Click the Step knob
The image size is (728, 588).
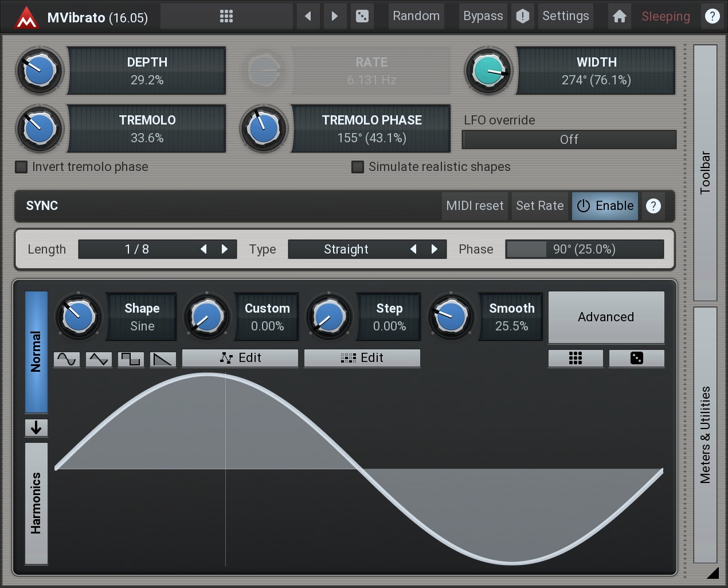329,317
